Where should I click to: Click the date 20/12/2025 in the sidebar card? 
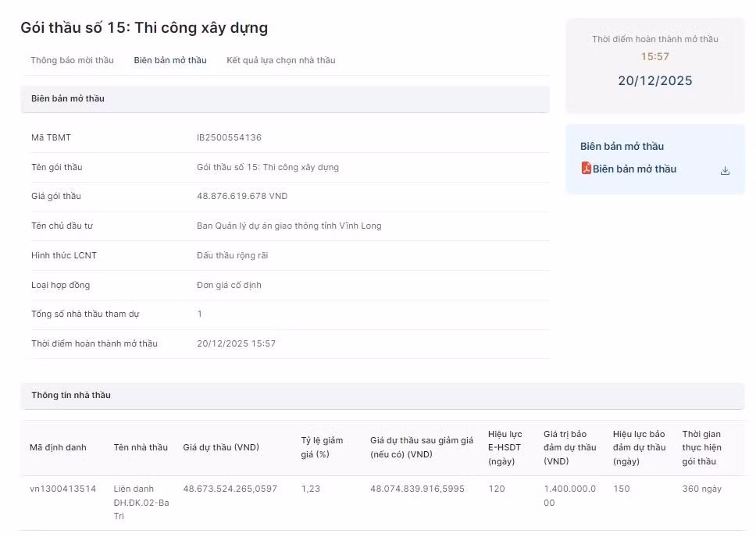(x=654, y=81)
